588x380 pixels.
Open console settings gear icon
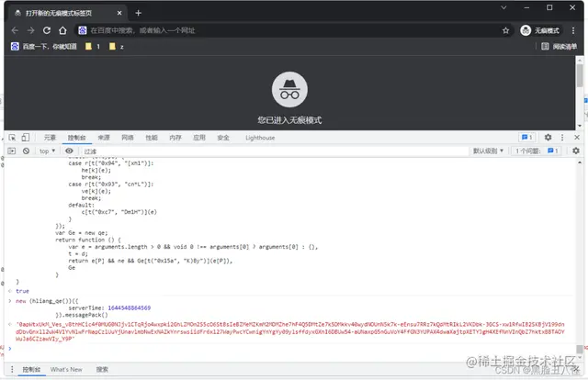tap(576, 151)
